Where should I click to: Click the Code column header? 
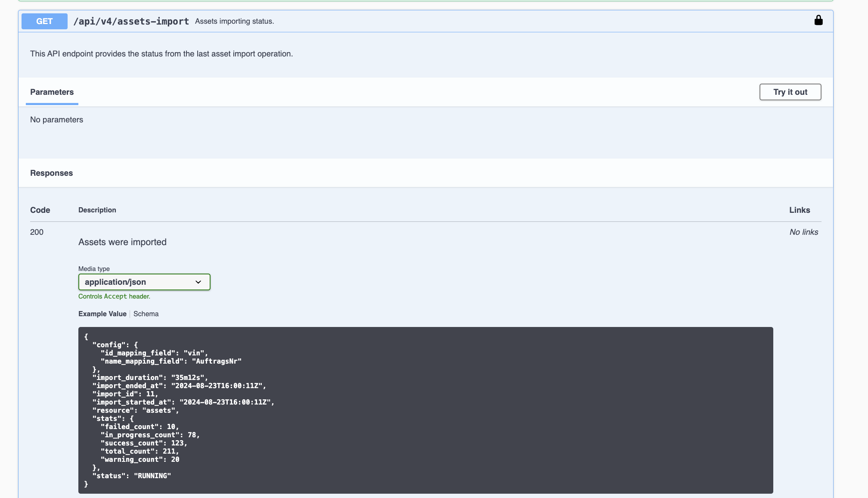tap(40, 210)
